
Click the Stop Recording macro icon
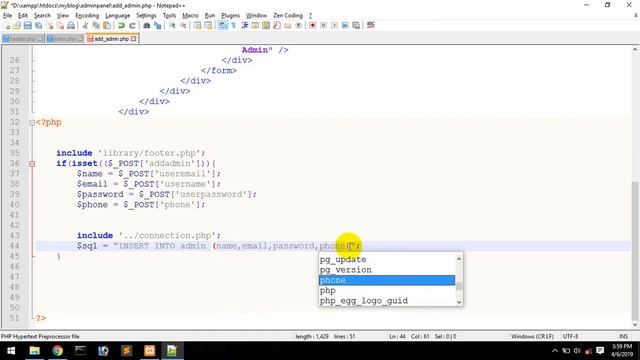point(323,25)
